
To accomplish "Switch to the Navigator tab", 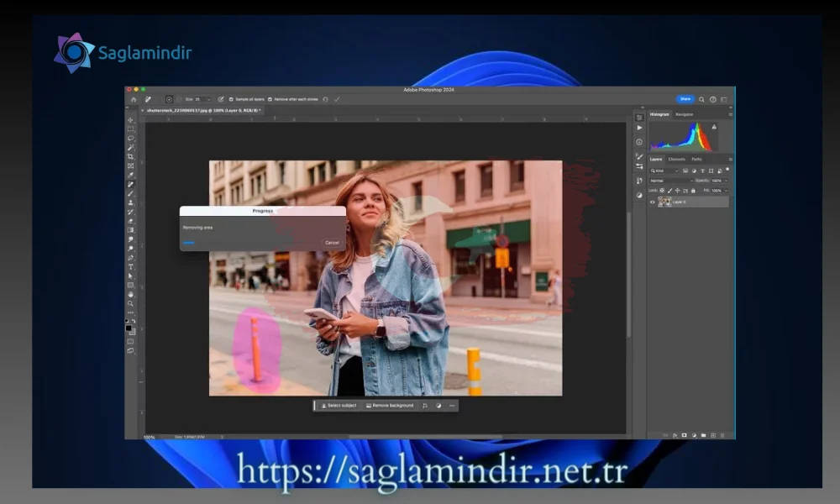I will pyautogui.click(x=684, y=114).
